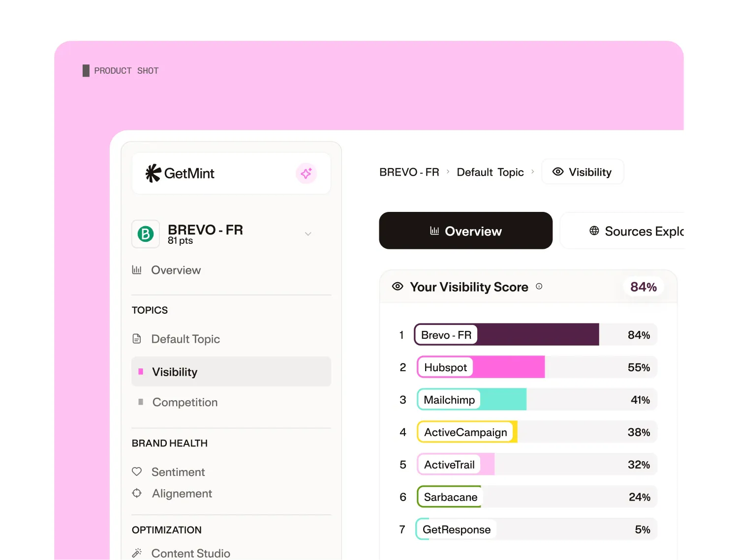The height and width of the screenshot is (560, 738).
Task: Select the Sarbacane row label
Action: coord(450,497)
